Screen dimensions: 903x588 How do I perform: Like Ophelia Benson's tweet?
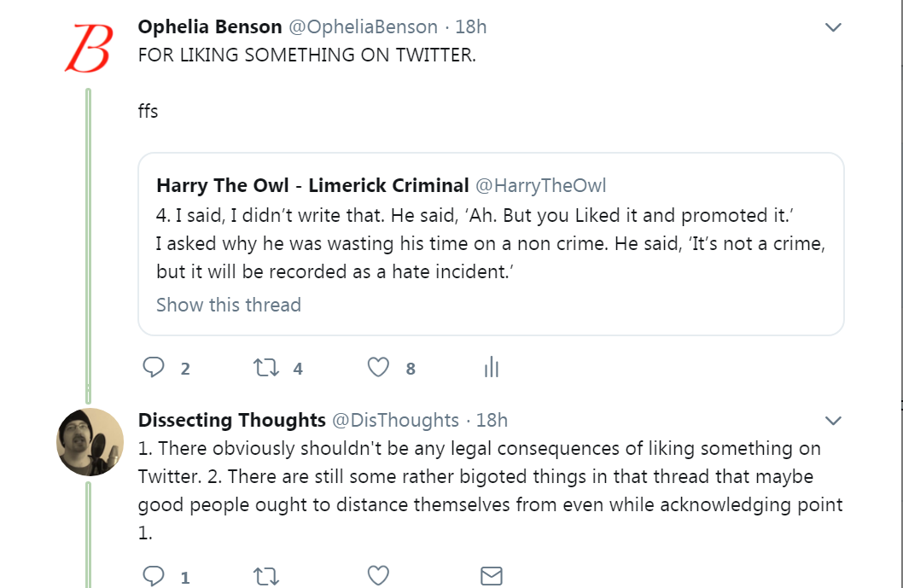378,368
